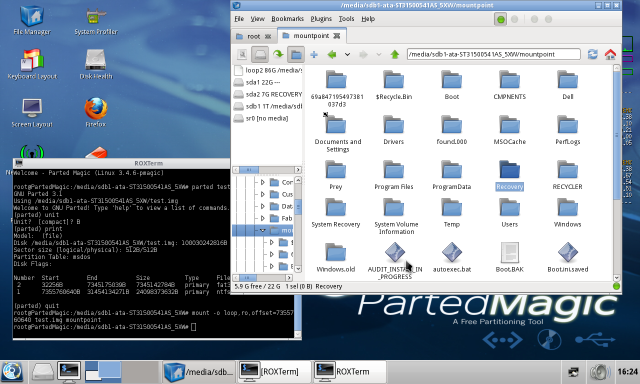Switch to the root tab

[254, 36]
